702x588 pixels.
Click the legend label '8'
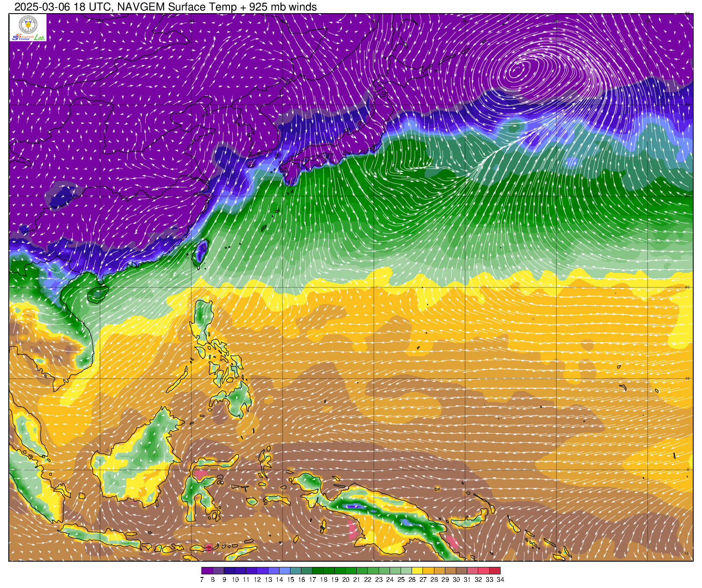(x=213, y=580)
